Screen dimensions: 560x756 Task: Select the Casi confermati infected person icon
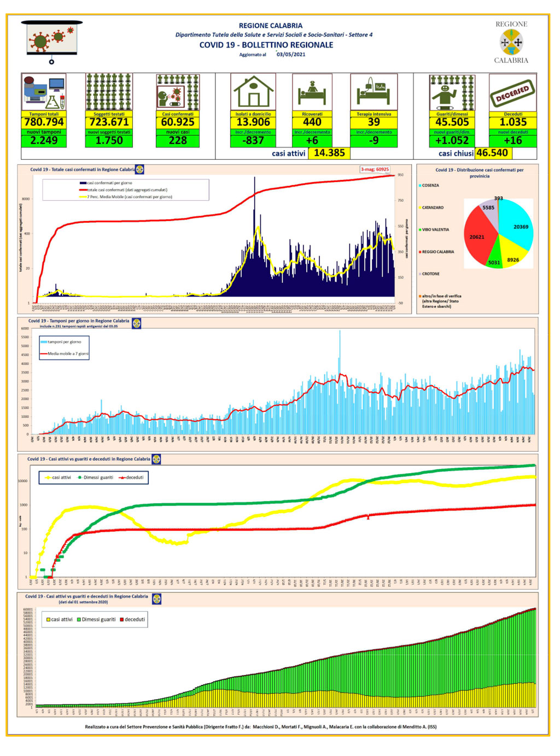[178, 92]
